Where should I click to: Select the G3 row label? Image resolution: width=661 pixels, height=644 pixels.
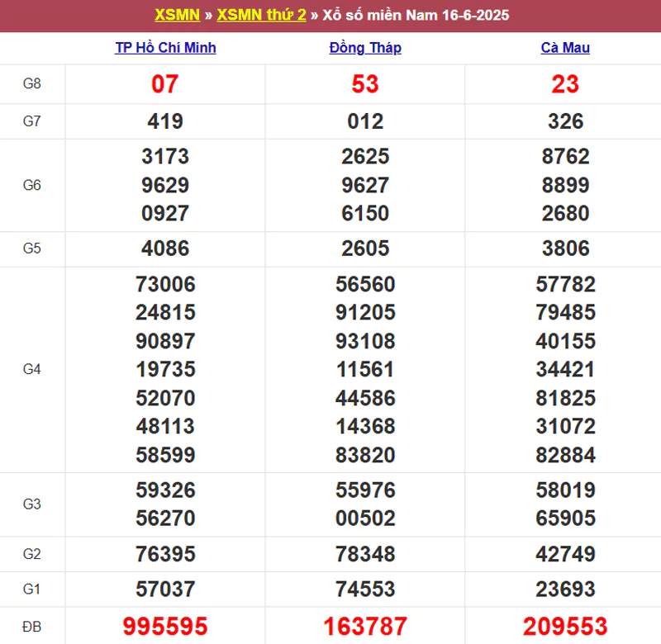click(32, 504)
